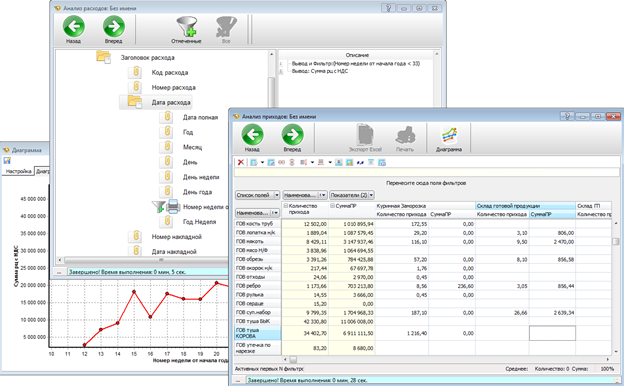The width and height of the screenshot is (624, 386).
Task: Go back using Назад in Анализ приходов window
Action: [x=252, y=138]
